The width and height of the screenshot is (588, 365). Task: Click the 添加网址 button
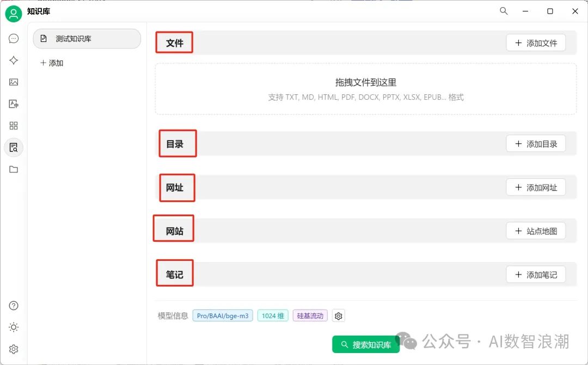(x=536, y=187)
